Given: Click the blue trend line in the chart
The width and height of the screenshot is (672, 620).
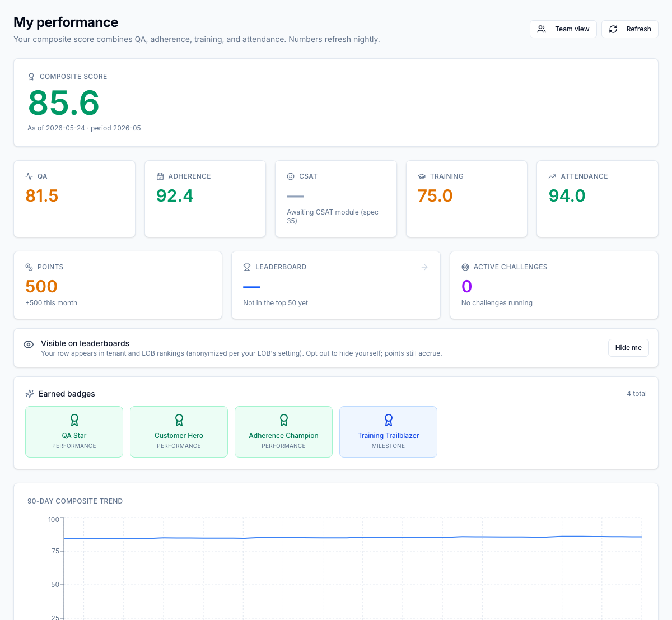Looking at the screenshot, I should coord(353,538).
